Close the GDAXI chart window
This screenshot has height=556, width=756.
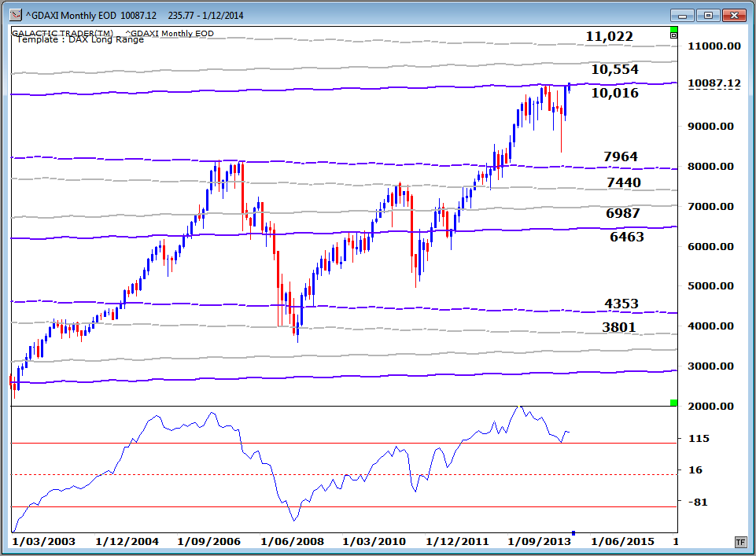[734, 16]
